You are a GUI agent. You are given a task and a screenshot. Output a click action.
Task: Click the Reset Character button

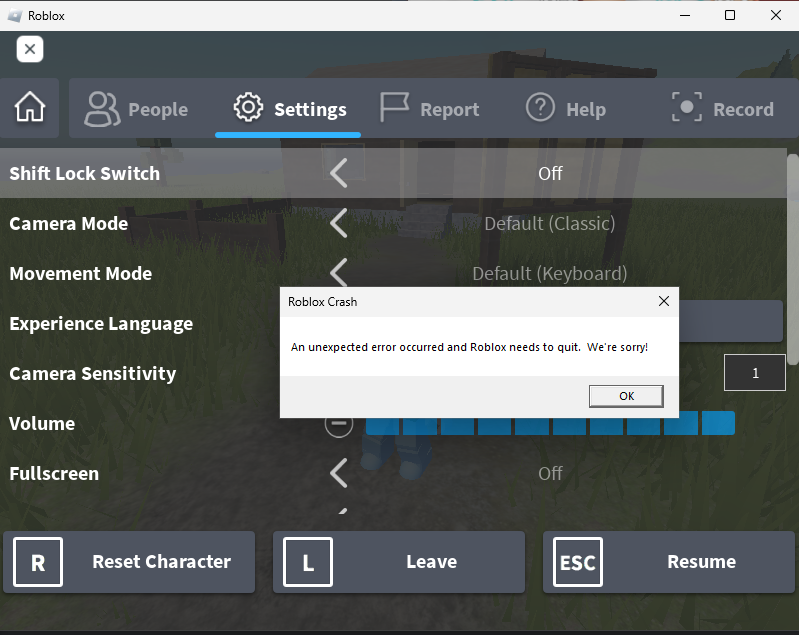129,562
